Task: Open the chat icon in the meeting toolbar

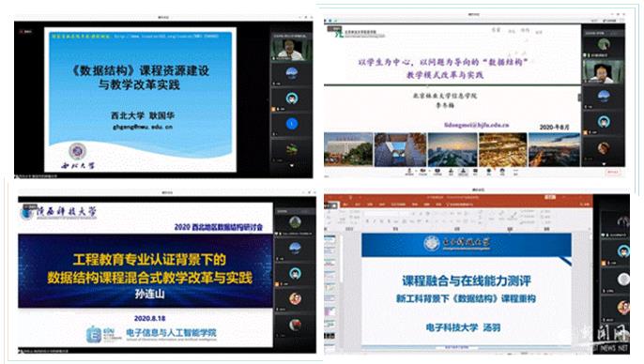Action: (475, 172)
